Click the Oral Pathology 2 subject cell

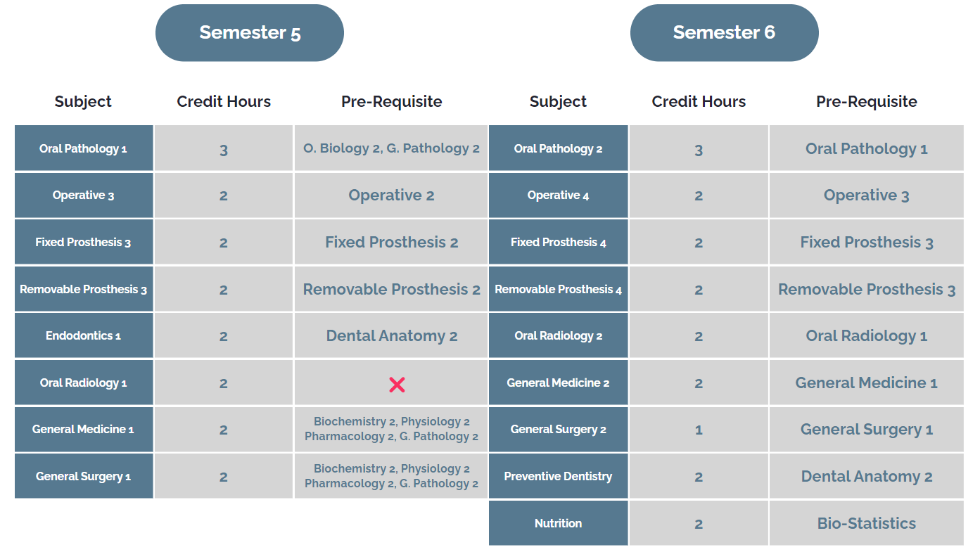tap(558, 148)
